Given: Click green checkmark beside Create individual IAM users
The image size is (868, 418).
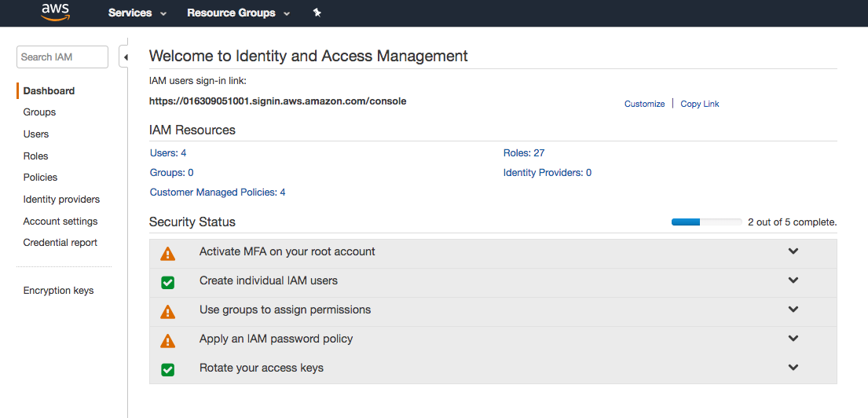Looking at the screenshot, I should 167,282.
